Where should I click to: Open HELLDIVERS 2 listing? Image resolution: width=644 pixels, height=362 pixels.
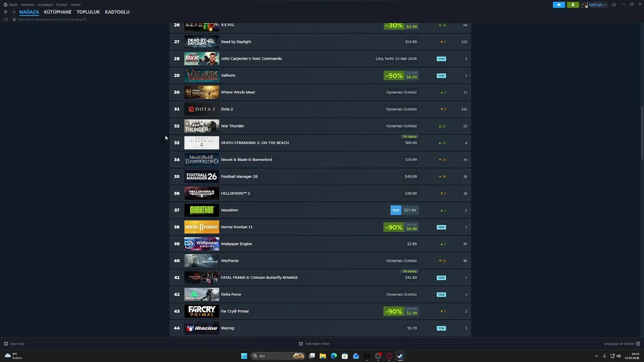click(320, 193)
